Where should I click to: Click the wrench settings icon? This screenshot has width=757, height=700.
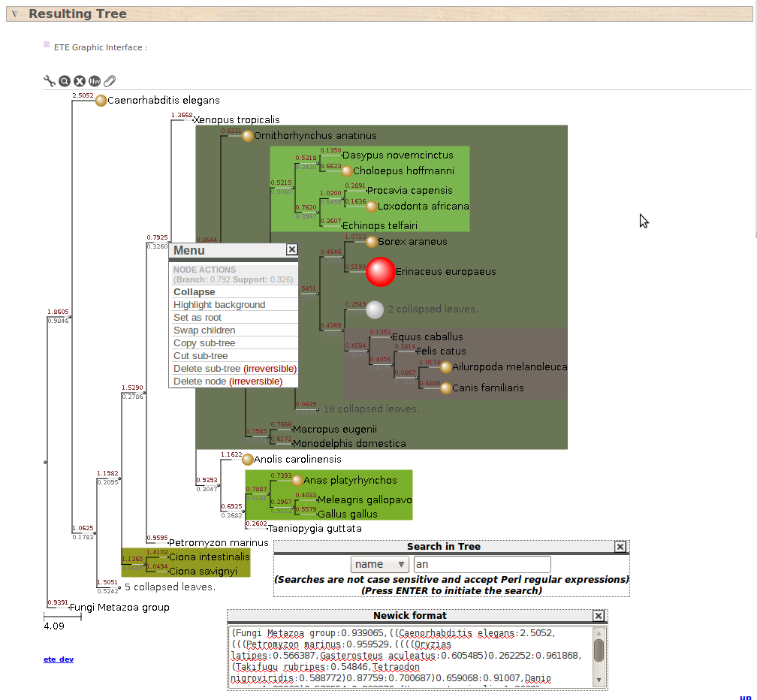point(50,81)
